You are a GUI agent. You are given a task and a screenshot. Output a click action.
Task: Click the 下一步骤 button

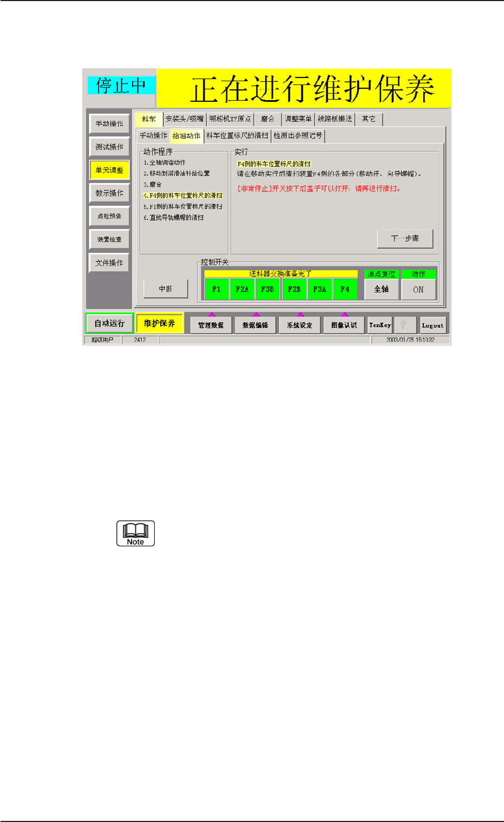(405, 238)
